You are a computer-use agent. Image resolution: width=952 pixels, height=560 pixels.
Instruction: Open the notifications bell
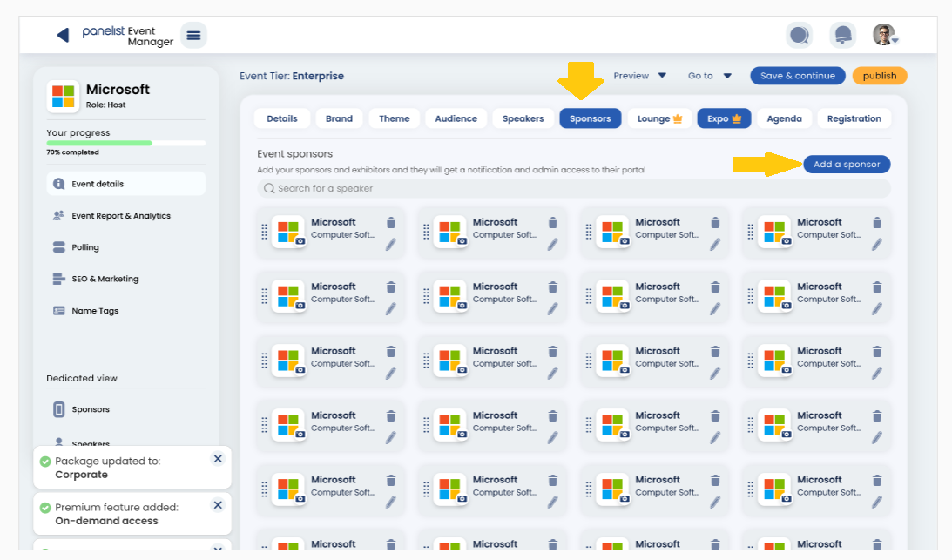point(843,35)
